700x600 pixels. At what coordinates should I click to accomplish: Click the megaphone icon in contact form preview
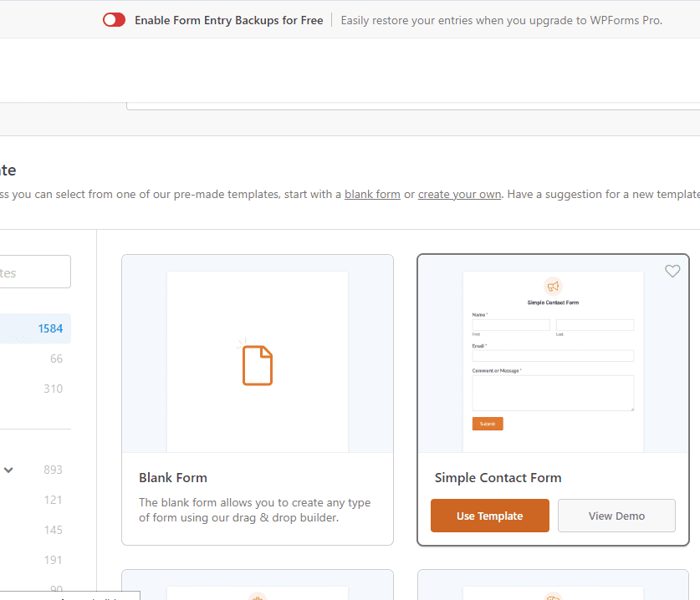click(553, 286)
